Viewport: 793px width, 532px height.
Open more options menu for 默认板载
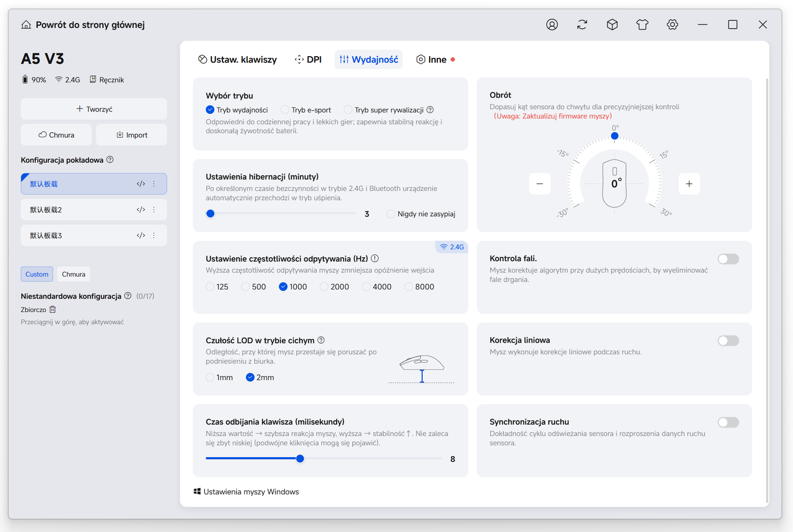pos(154,184)
